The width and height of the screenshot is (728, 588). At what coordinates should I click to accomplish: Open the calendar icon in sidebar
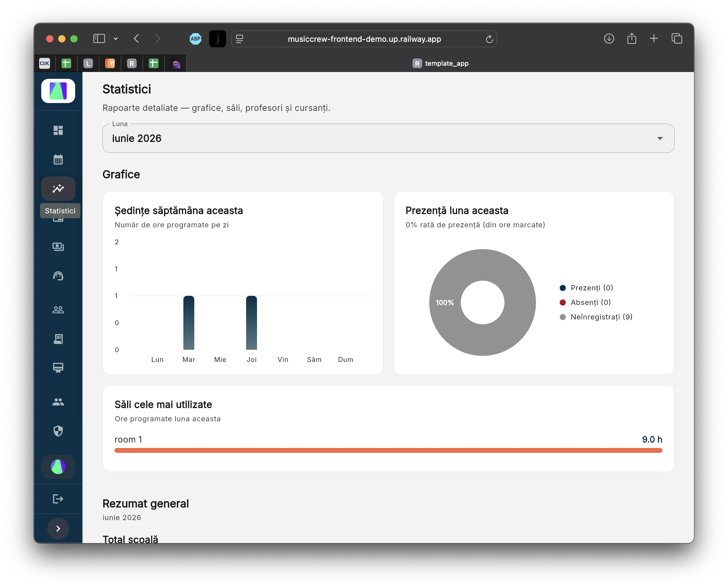[x=58, y=159]
